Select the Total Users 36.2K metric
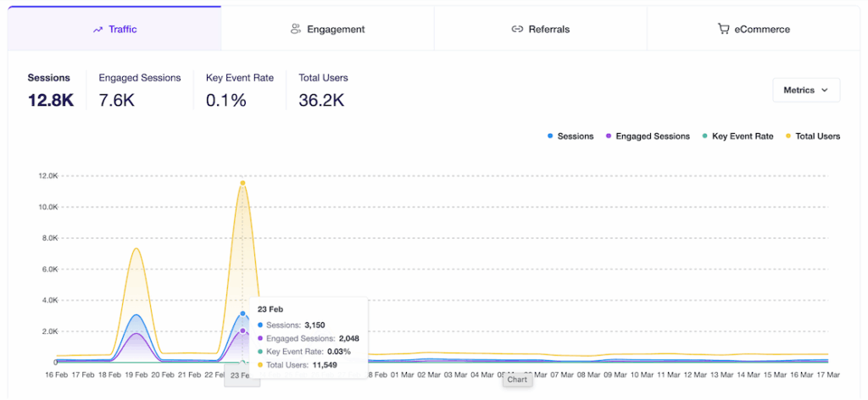 click(x=323, y=90)
